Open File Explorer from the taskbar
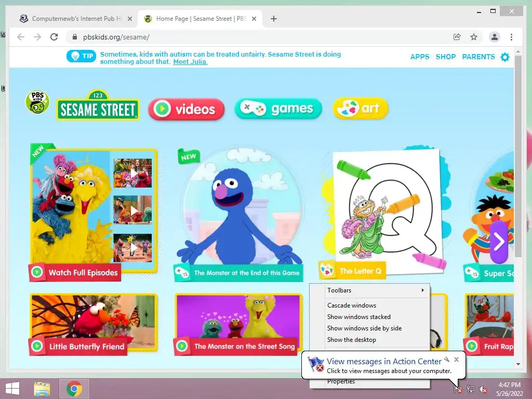 point(42,389)
